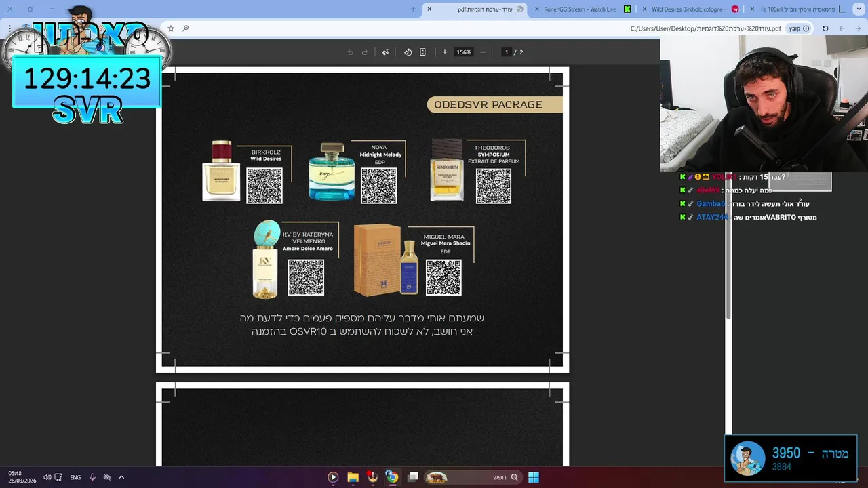The width and height of the screenshot is (868, 488).
Task: Open the volume control in system tray
Action: (x=47, y=477)
